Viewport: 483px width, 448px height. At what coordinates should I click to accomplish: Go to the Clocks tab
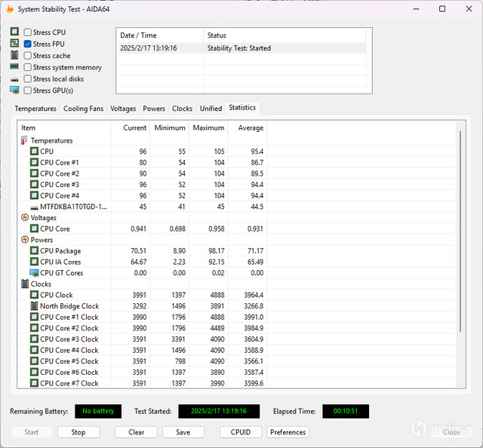182,109
